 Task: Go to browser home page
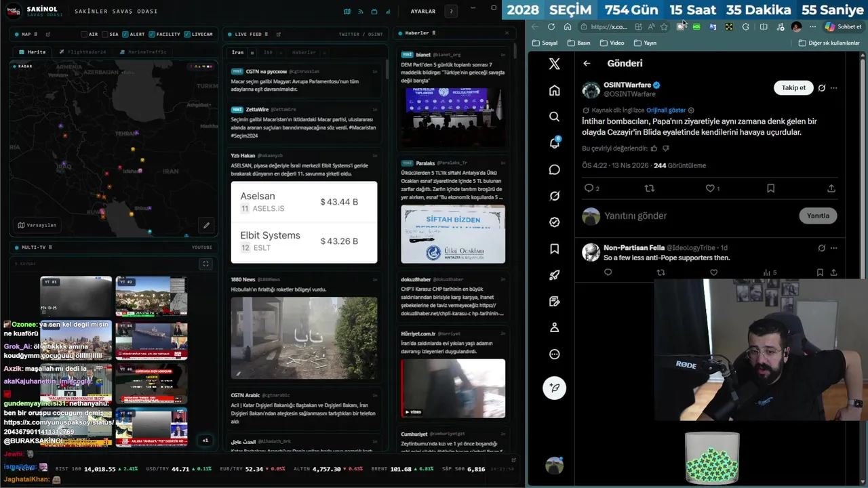click(x=568, y=26)
